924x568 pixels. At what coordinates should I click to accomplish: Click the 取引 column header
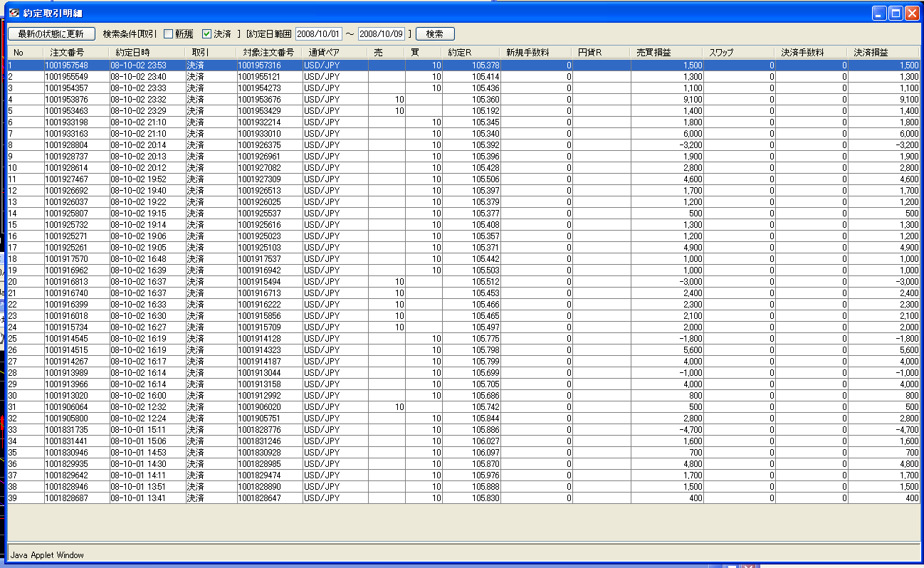click(211, 53)
